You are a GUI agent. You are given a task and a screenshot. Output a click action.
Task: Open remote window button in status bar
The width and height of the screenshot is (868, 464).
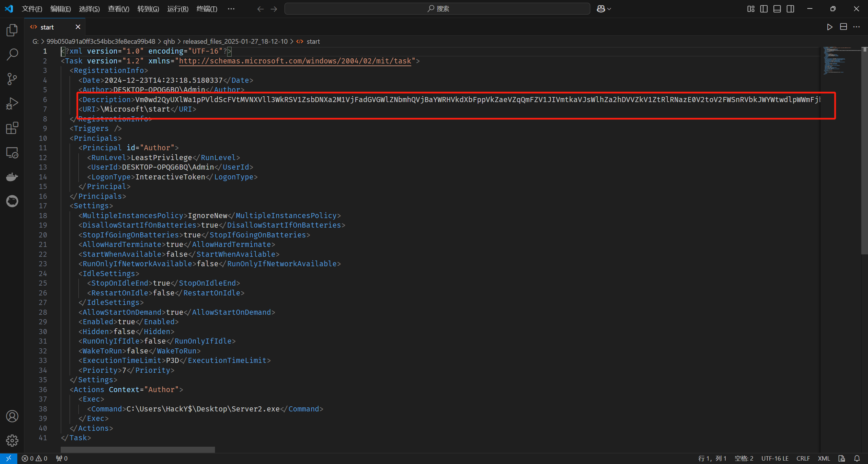(x=9, y=459)
